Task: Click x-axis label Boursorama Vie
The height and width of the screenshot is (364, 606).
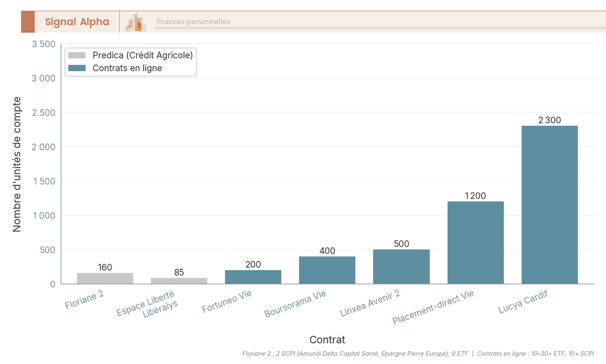Action: point(295,303)
